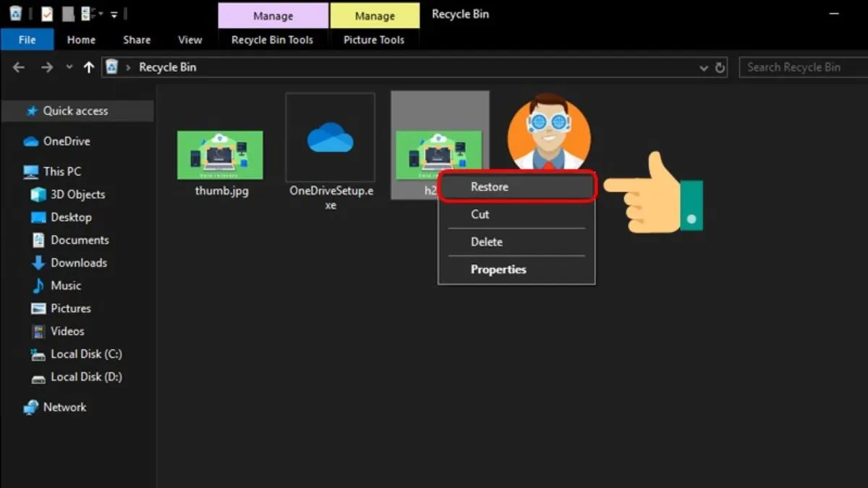This screenshot has width=868, height=488.
Task: Open the Picture Tools ribbon tab
Action: click(375, 40)
